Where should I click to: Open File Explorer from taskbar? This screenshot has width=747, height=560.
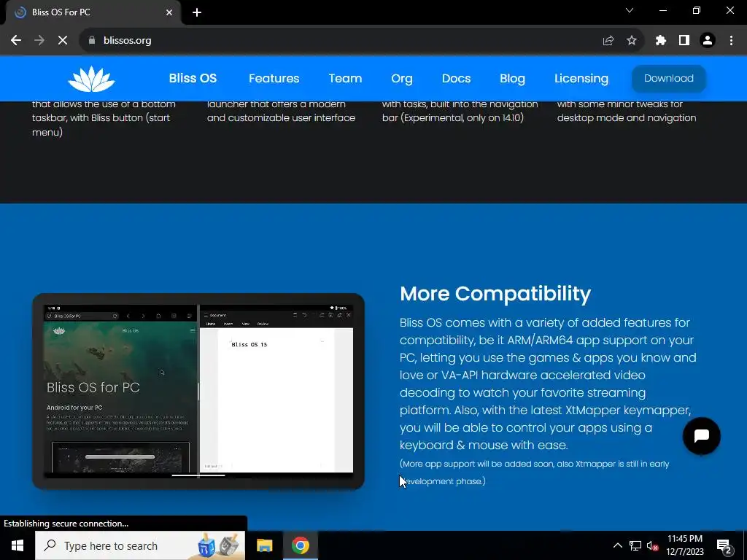(264, 545)
